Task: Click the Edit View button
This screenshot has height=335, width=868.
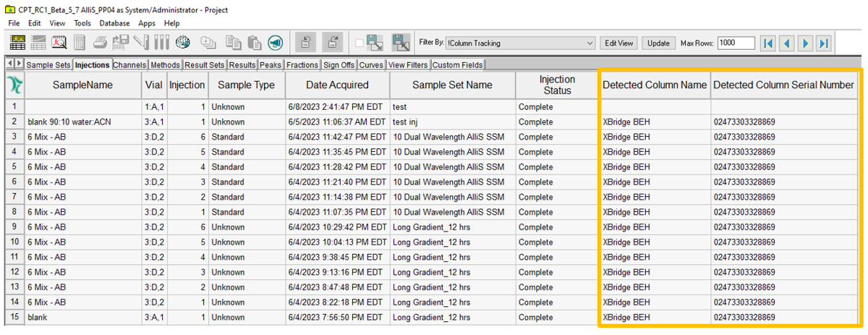Action: pos(619,43)
